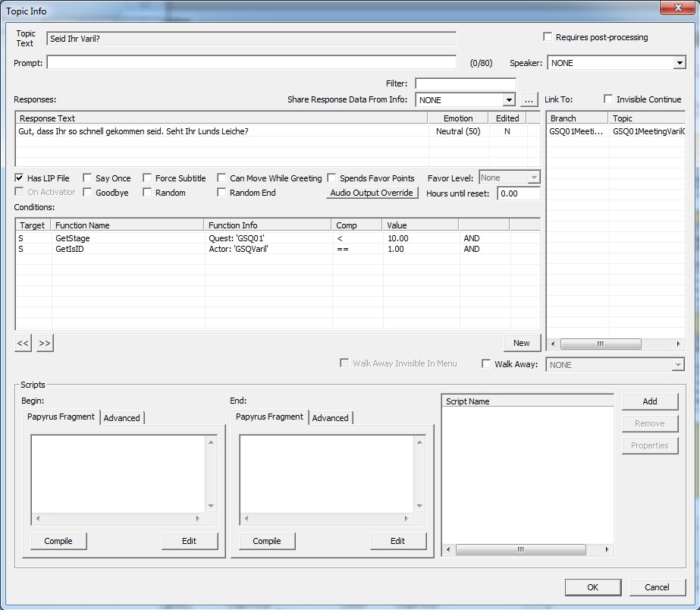The width and height of the screenshot is (700, 610).
Task: Click the previous info '<<' button
Action: (23, 344)
